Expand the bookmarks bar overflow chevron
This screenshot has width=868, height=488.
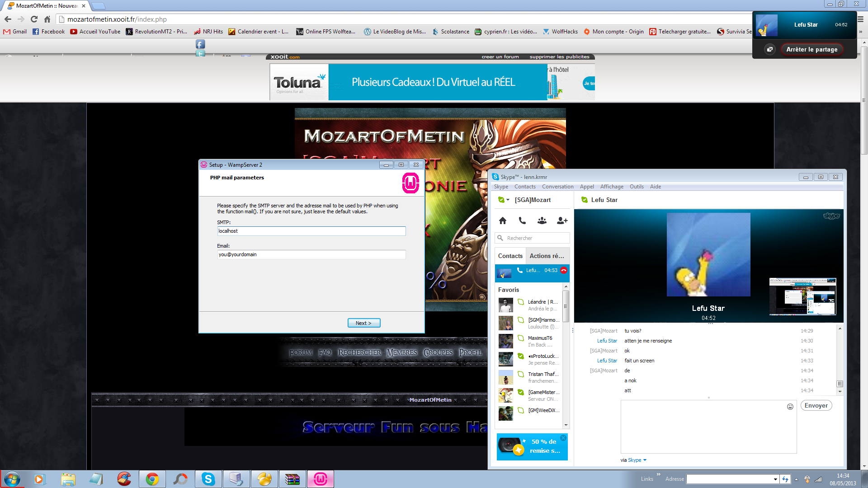pyautogui.click(x=860, y=32)
